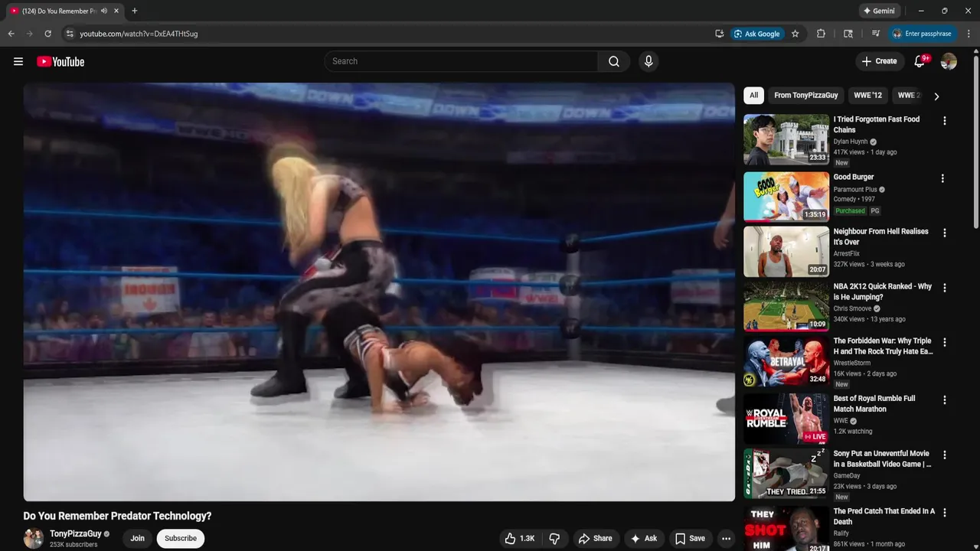The height and width of the screenshot is (551, 980).
Task: Click the search magnifier button
Action: point(614,61)
